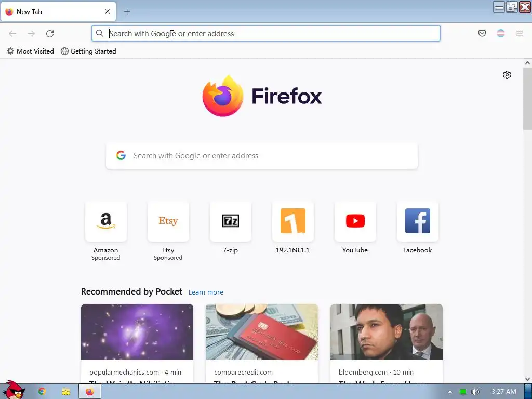Click comparecredit.com source text
532x399 pixels.
point(243,372)
